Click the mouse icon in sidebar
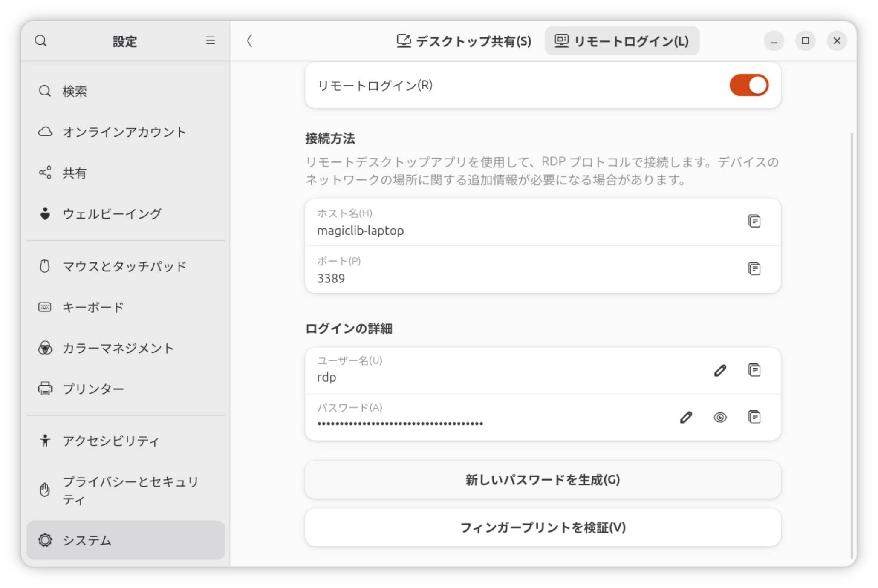Viewport: 878px width, 588px height. coord(45,266)
